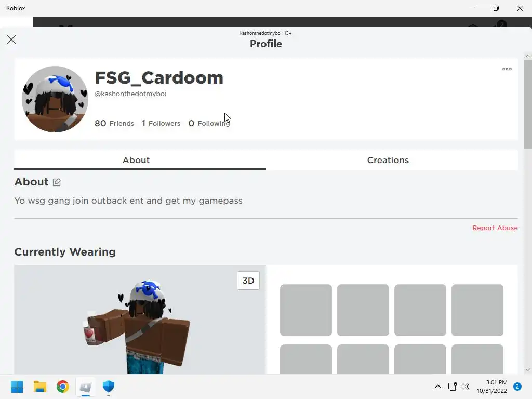Switch to the Creations tab

[388, 160]
